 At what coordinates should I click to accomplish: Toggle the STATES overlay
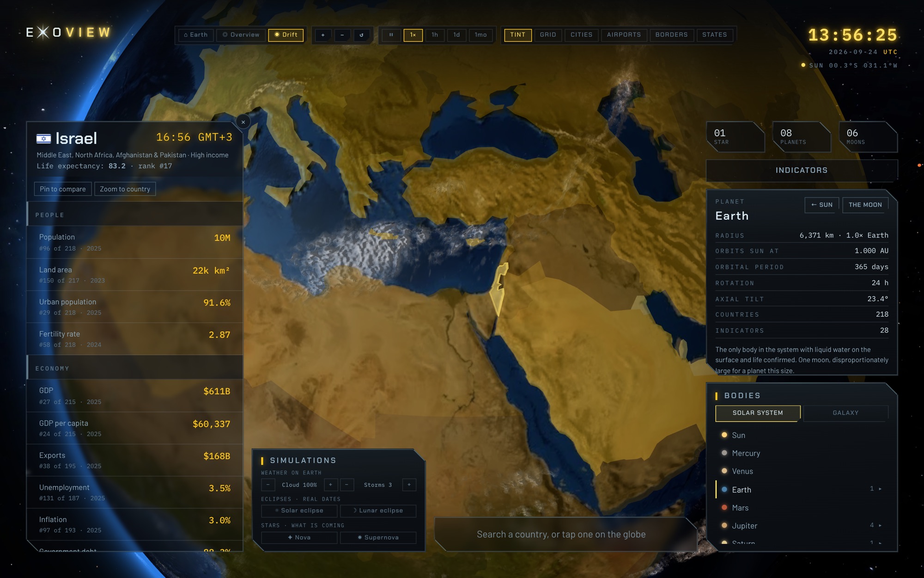click(715, 35)
